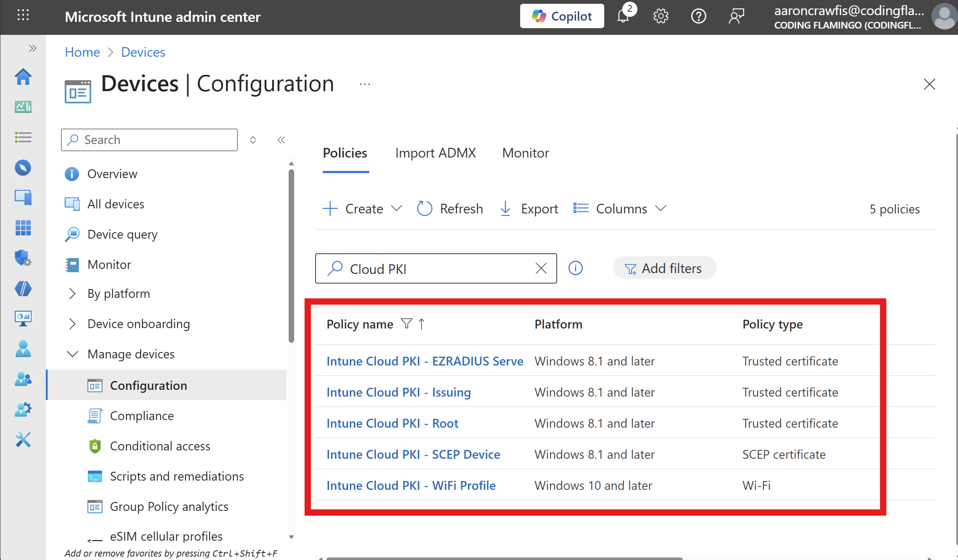
Task: View notifications with the bell icon
Action: pos(623,16)
